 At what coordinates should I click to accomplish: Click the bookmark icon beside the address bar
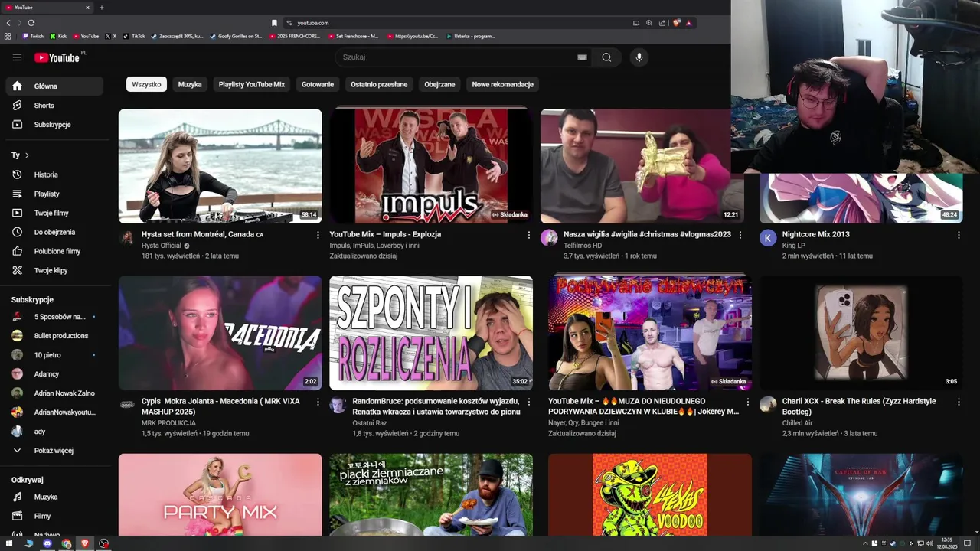(x=274, y=23)
